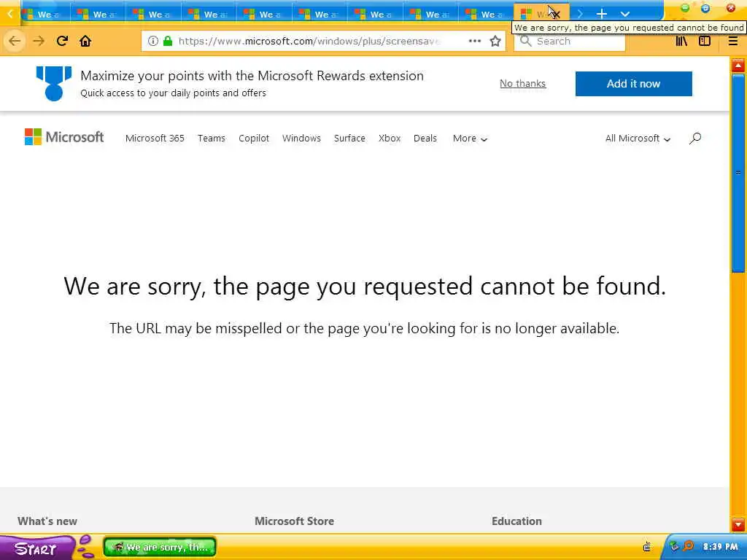View the green padlock connection details
747x560 pixels.
tap(168, 41)
